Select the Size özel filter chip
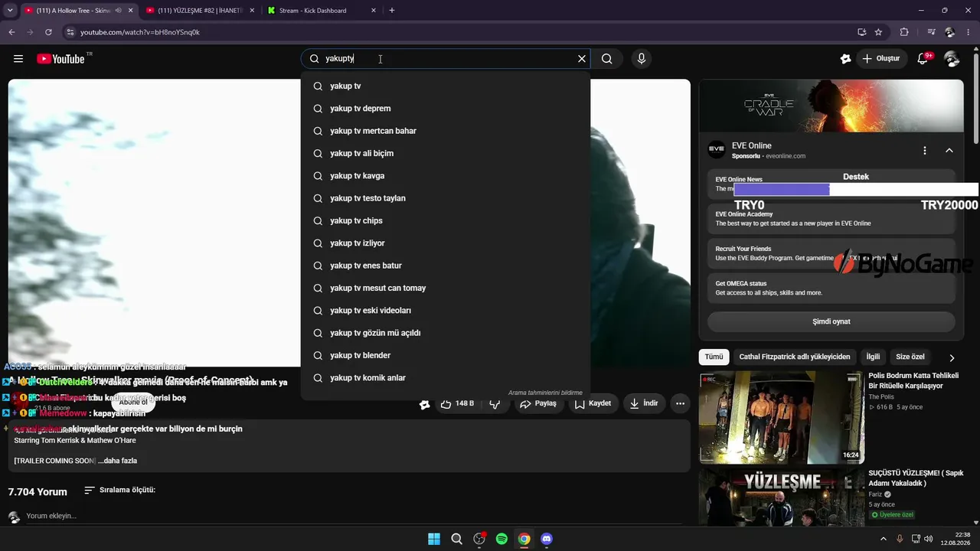The width and height of the screenshot is (980, 551). 910,357
